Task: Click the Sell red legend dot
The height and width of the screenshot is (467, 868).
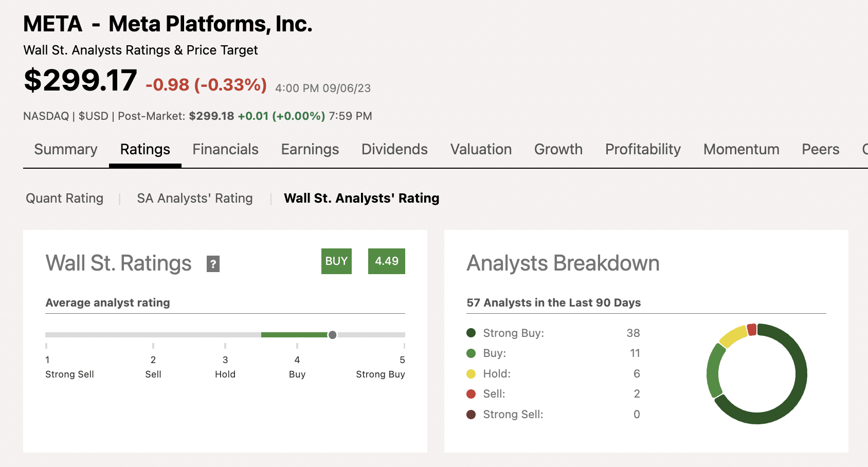Action: tap(471, 394)
